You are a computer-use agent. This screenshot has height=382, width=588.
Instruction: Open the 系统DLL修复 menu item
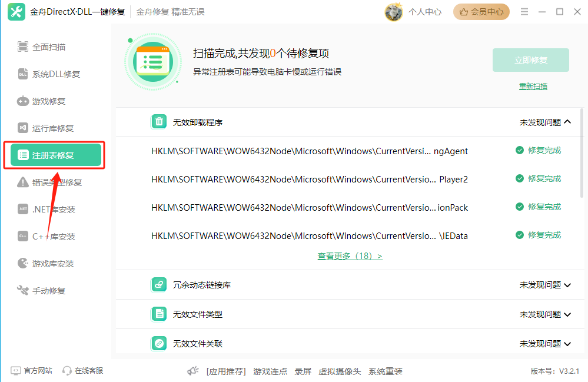click(55, 74)
